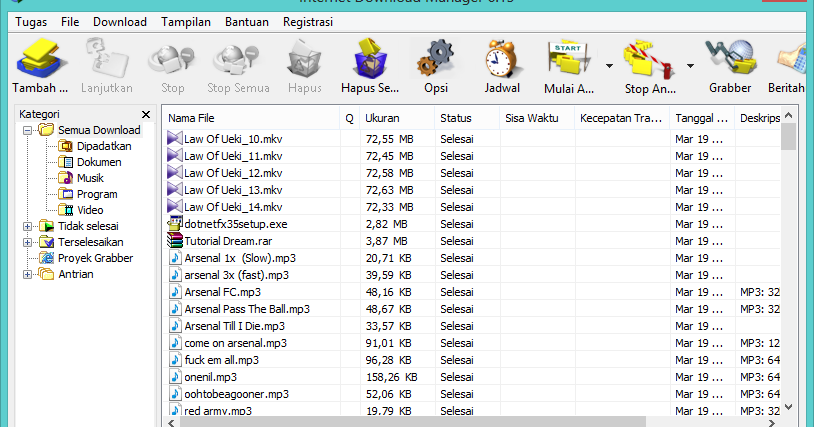814x427 pixels.
Task: Sort by Sisa Waktu column header
Action: point(537,118)
